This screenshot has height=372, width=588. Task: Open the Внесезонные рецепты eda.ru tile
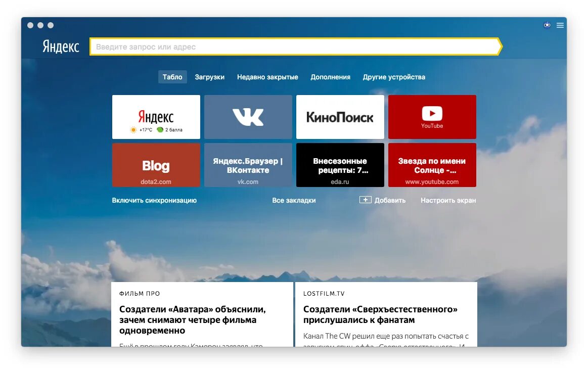click(x=340, y=165)
